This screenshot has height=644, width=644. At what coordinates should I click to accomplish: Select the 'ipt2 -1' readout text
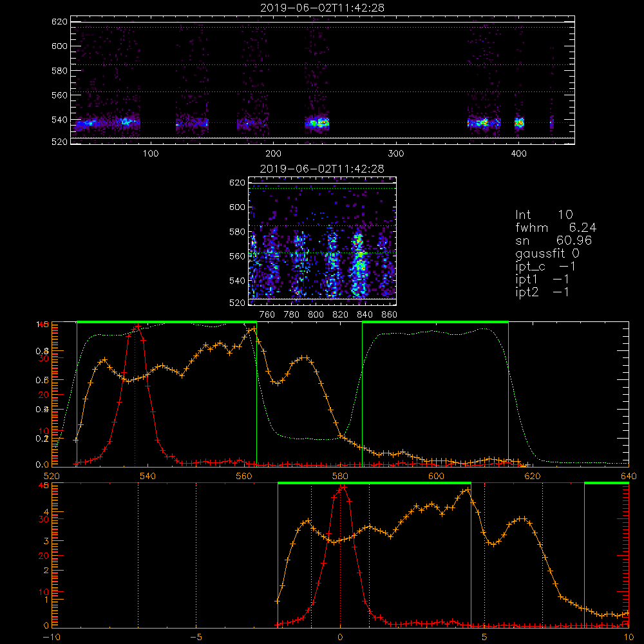pyautogui.click(x=542, y=292)
